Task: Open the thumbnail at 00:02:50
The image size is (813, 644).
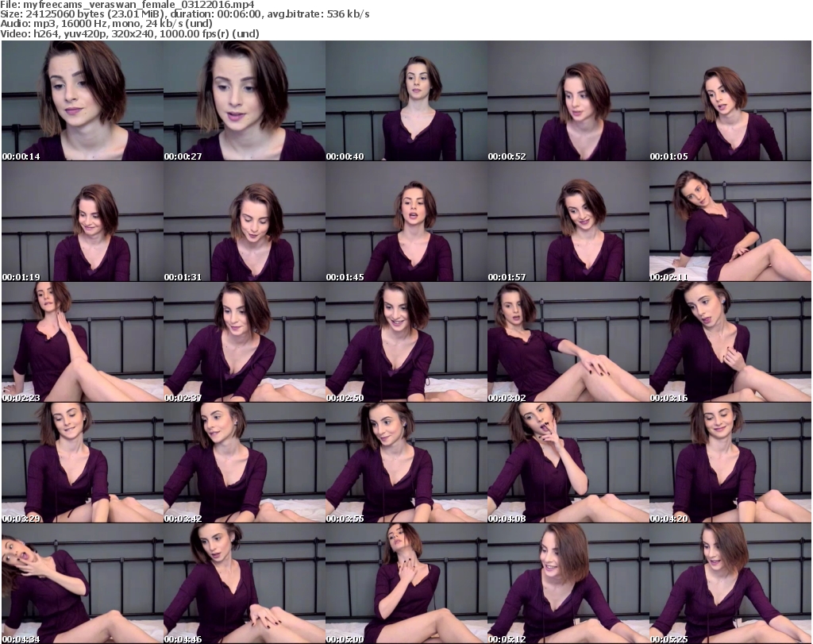Action: tap(406, 341)
